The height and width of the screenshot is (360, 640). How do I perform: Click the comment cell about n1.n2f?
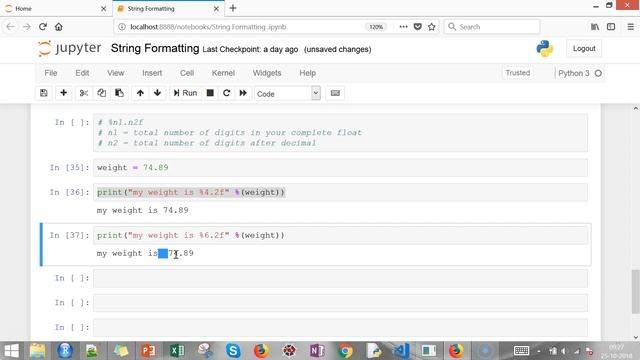click(x=340, y=133)
